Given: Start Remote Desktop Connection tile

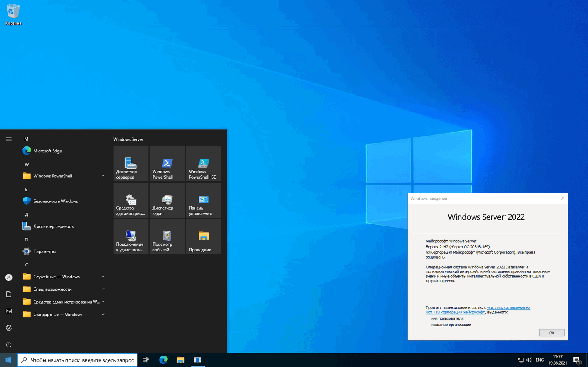Looking at the screenshot, I should click(x=131, y=236).
